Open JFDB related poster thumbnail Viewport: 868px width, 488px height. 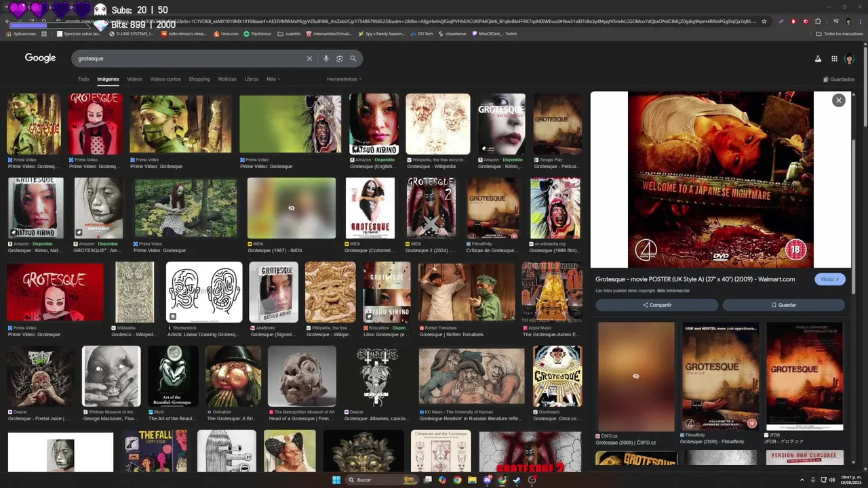tap(805, 376)
